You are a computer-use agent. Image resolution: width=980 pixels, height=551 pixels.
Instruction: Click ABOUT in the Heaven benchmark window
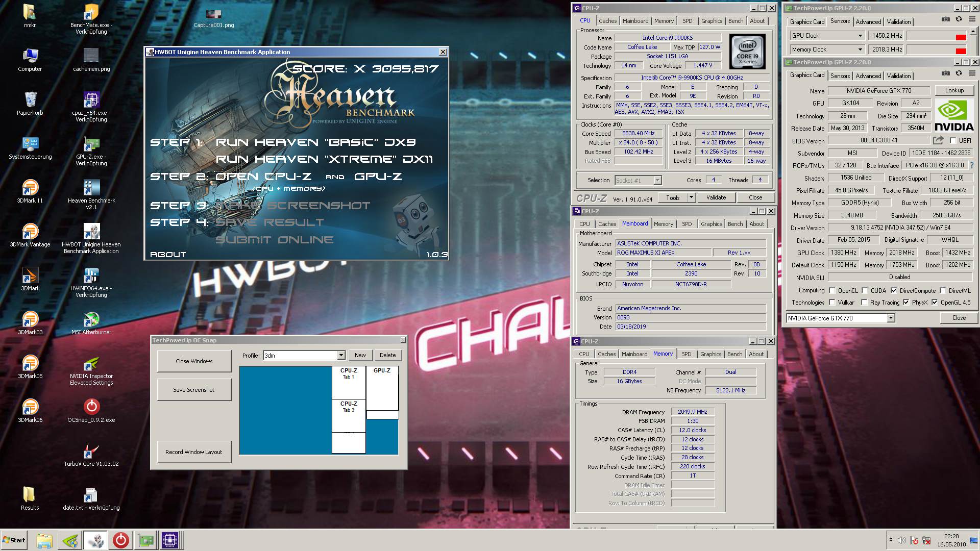tap(168, 254)
